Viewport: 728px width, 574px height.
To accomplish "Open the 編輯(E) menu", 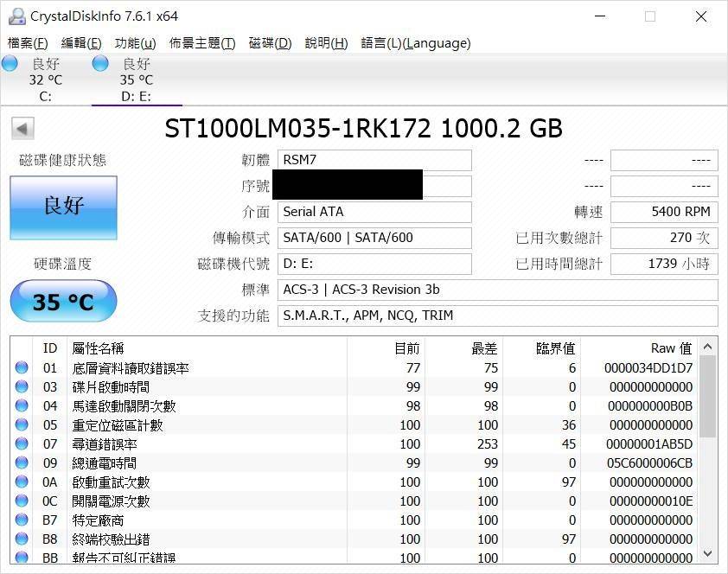I will (81, 43).
